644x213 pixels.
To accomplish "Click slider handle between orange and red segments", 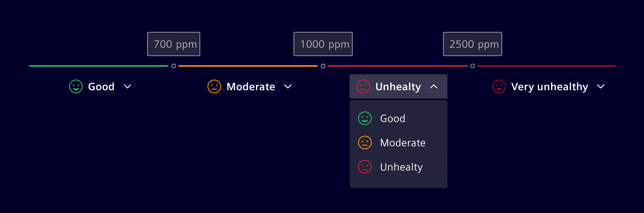I will pyautogui.click(x=323, y=66).
